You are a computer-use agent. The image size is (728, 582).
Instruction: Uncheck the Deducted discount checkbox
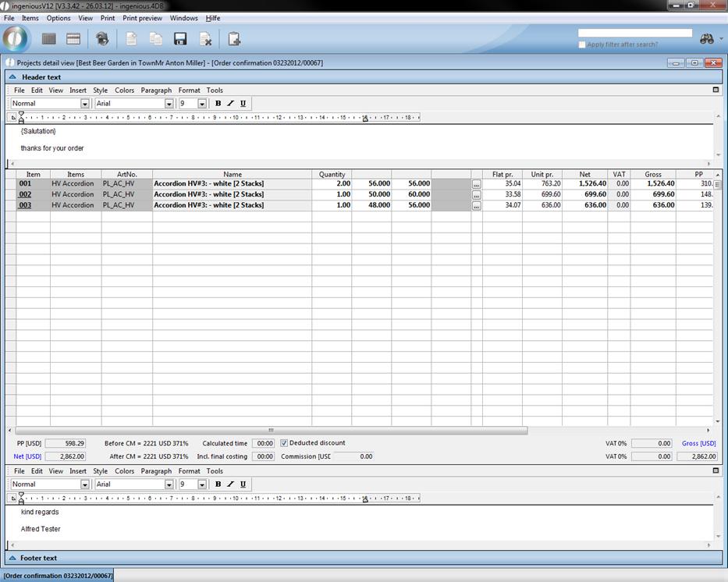point(284,443)
